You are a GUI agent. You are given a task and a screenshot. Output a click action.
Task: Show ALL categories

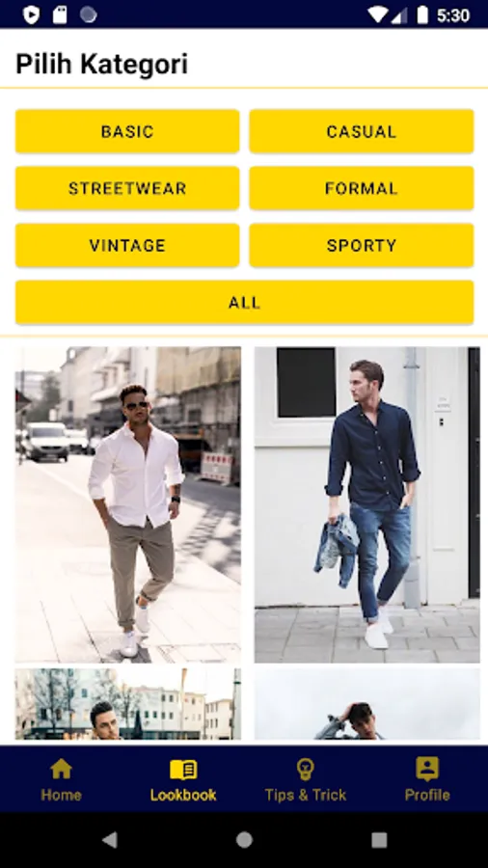pyautogui.click(x=245, y=302)
